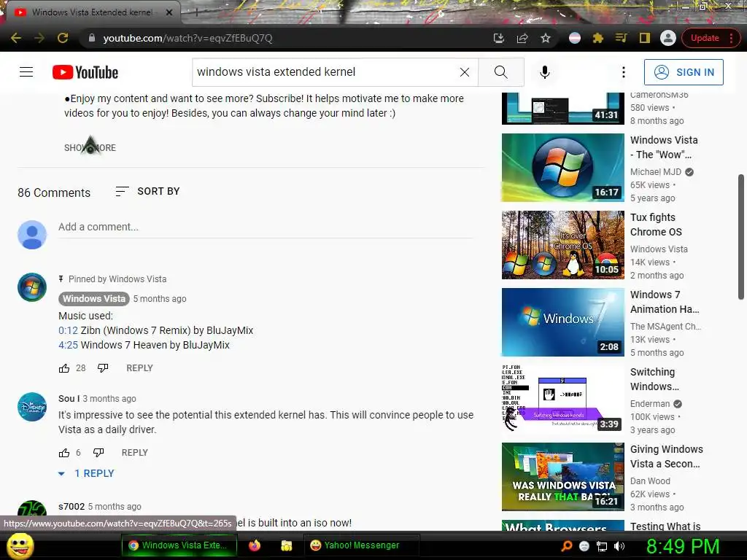Reload the page with refresh icon
The height and width of the screenshot is (560, 747).
click(x=63, y=38)
